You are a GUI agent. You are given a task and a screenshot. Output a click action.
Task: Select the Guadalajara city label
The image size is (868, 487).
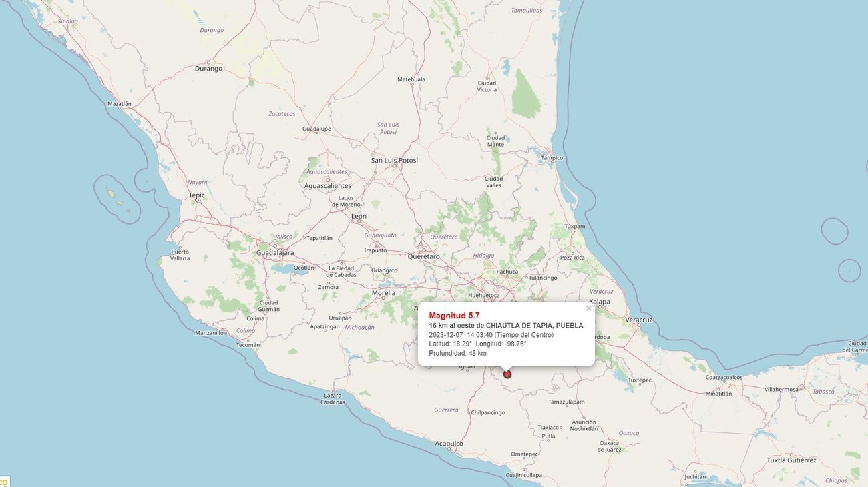pos(274,252)
